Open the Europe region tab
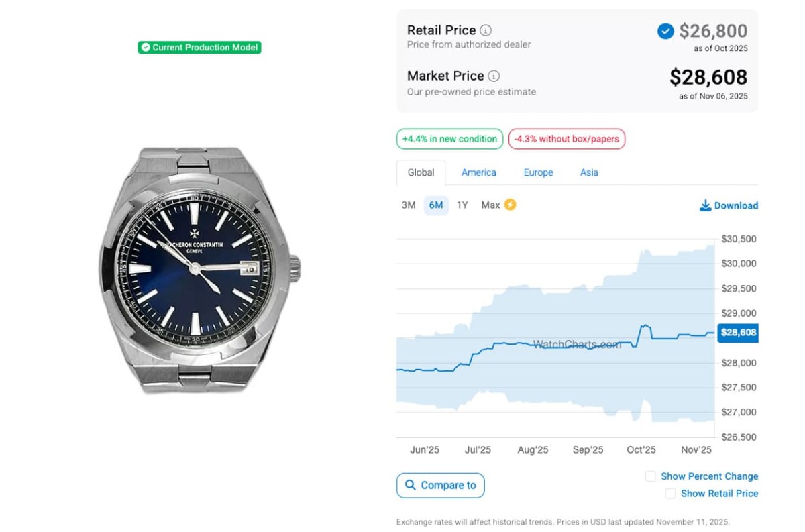Screen dimensions: 805x532 point(538,172)
